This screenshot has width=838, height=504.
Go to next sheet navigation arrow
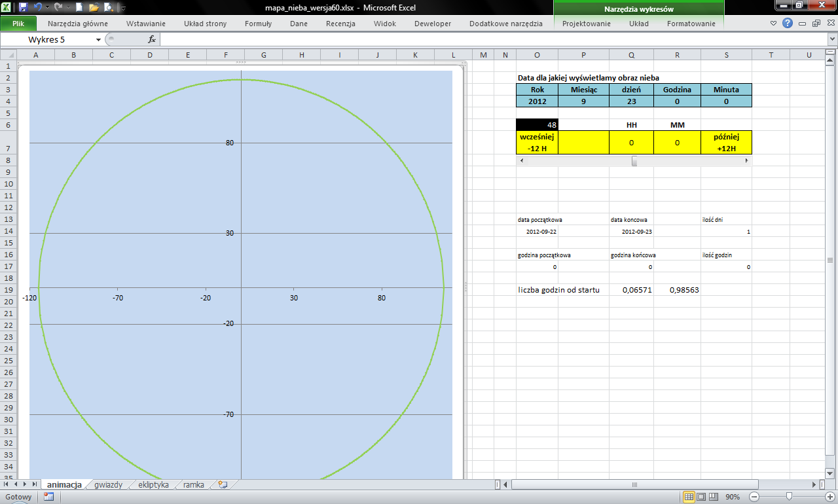pyautogui.click(x=26, y=484)
